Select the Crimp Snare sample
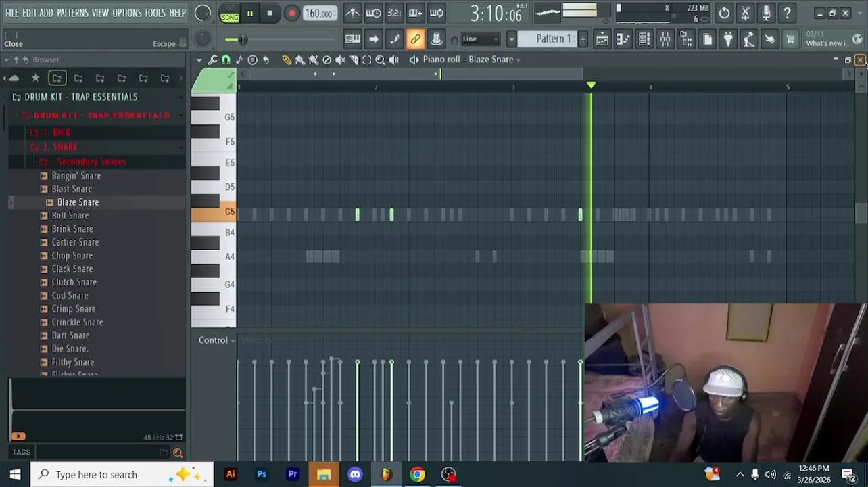This screenshot has height=487, width=868. pos(73,308)
